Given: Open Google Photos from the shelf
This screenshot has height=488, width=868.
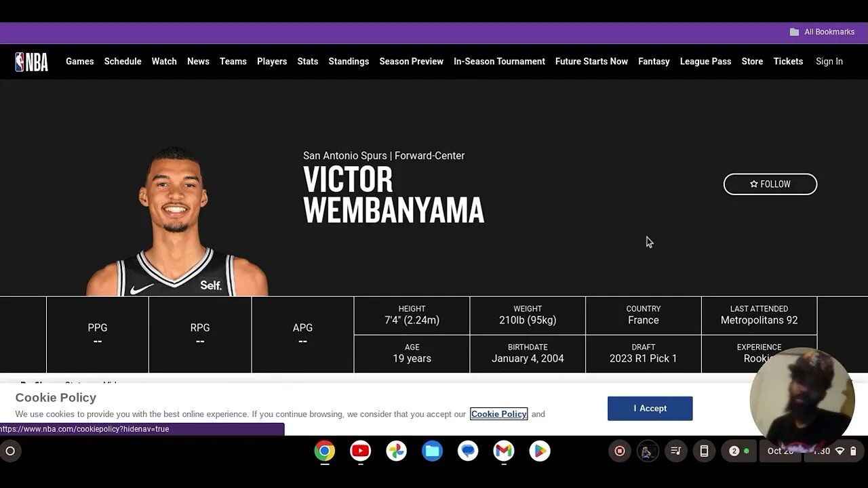Looking at the screenshot, I should pyautogui.click(x=396, y=451).
